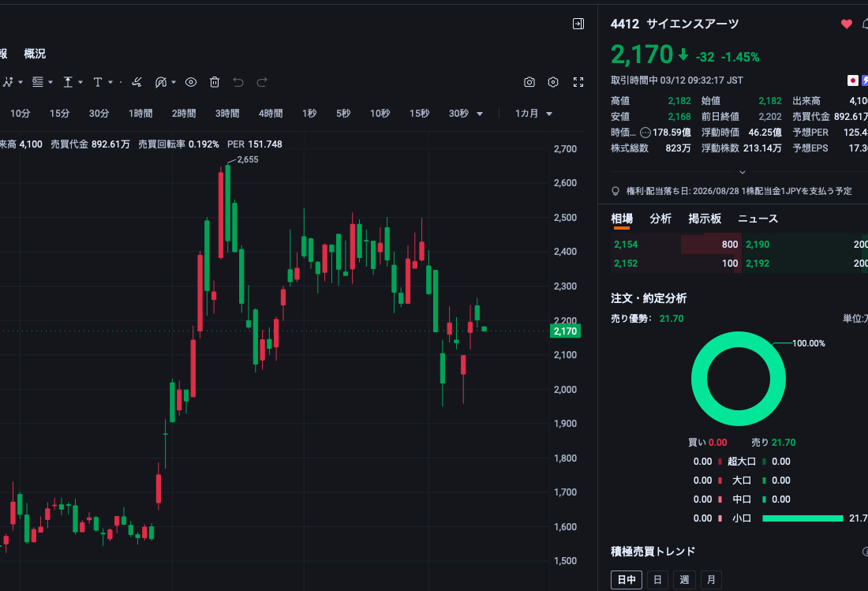
Task: Click the chart screenshot camera icon
Action: tap(529, 82)
